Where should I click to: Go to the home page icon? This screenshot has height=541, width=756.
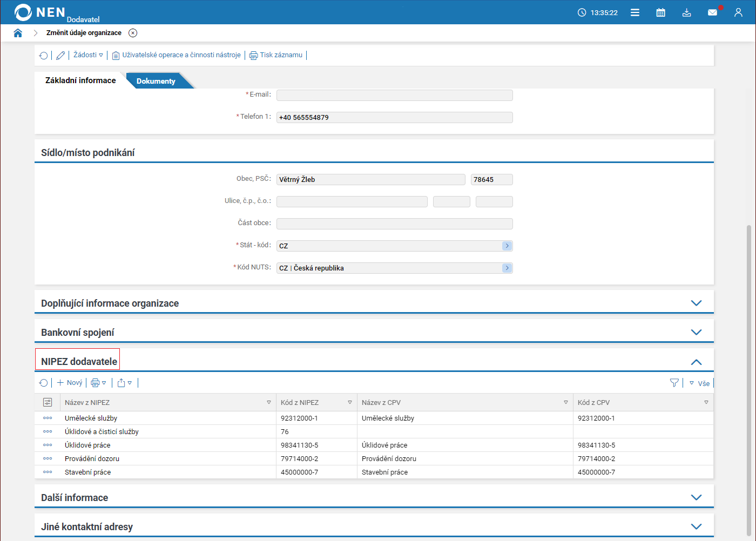tap(18, 33)
